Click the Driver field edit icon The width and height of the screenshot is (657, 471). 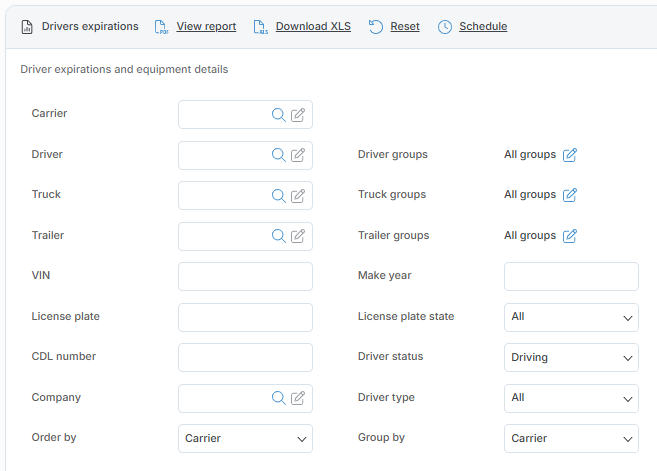(298, 155)
